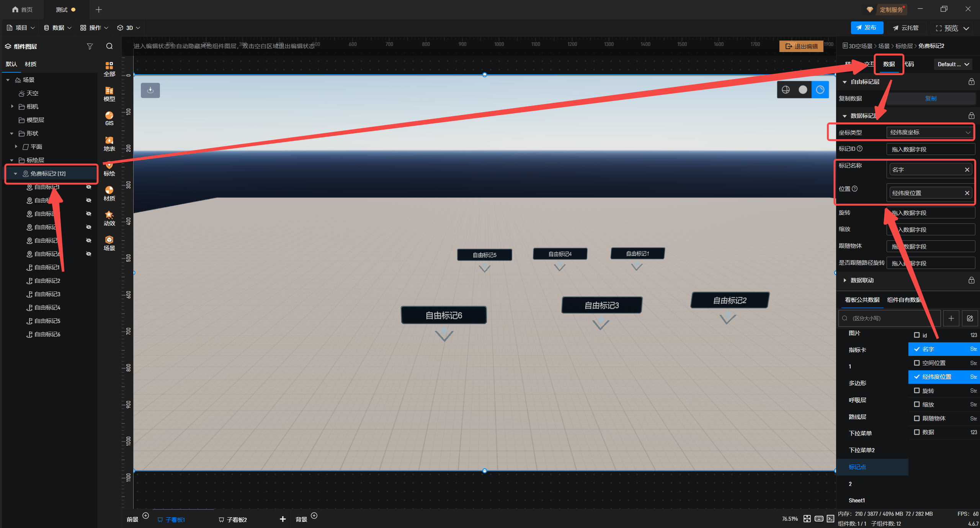Click the 发布 publish button

[867, 28]
